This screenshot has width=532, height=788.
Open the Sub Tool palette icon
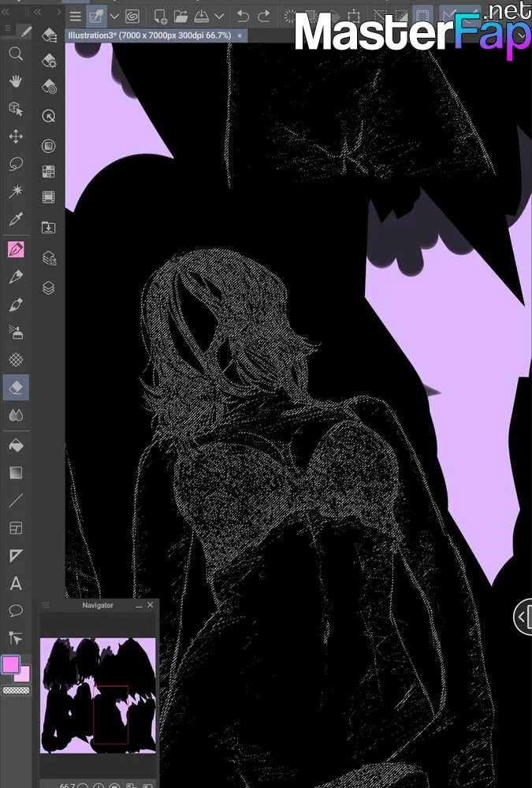tap(49, 35)
